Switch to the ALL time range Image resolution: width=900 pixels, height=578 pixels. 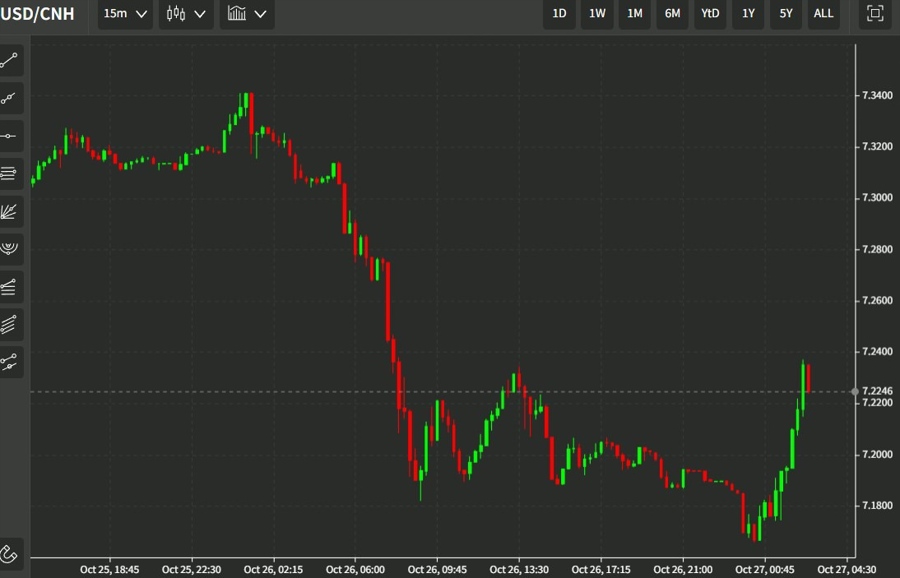[x=823, y=13]
